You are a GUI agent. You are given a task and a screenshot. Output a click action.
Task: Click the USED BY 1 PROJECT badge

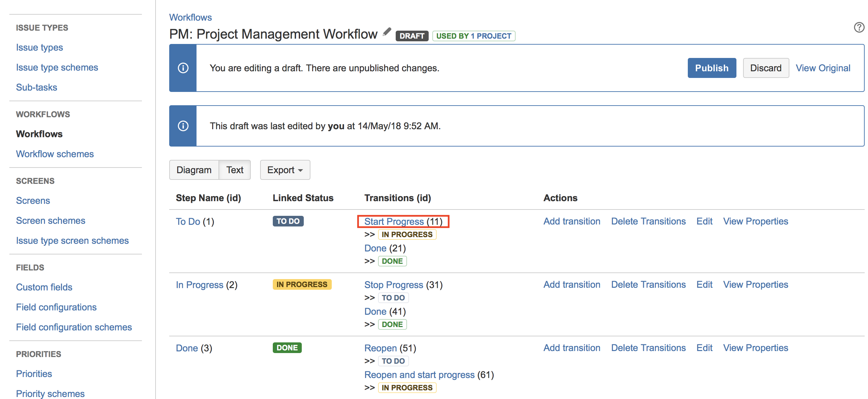click(473, 36)
